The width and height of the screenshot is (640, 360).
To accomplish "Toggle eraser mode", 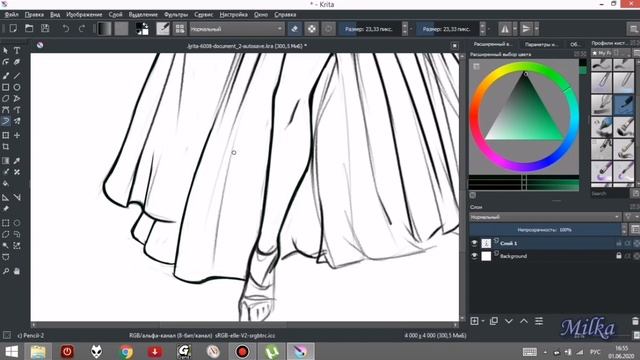I will (x=295, y=29).
